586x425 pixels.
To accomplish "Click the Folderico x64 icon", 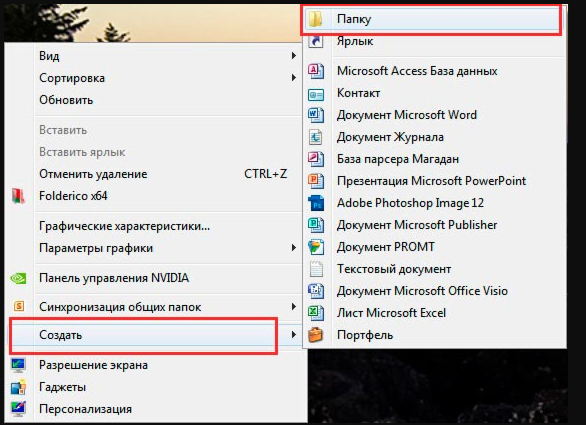I will point(18,196).
